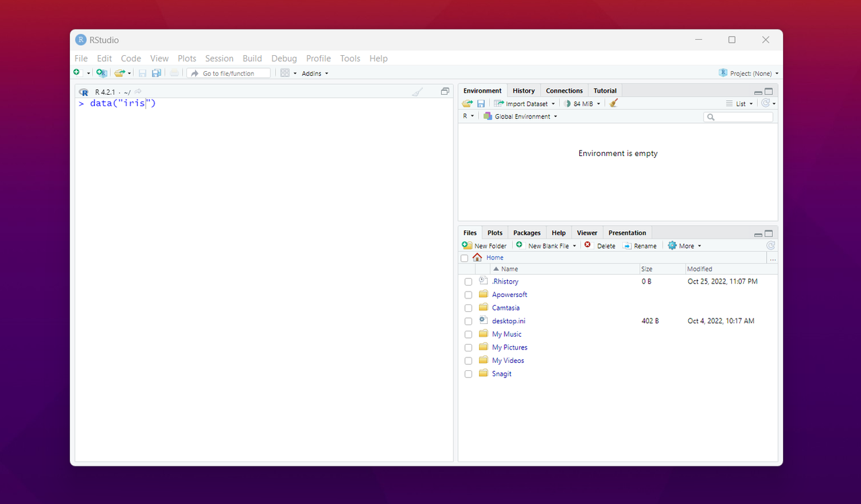This screenshot has height=504, width=861.
Task: Check the Camtasia folder checkbox
Action: (x=468, y=308)
